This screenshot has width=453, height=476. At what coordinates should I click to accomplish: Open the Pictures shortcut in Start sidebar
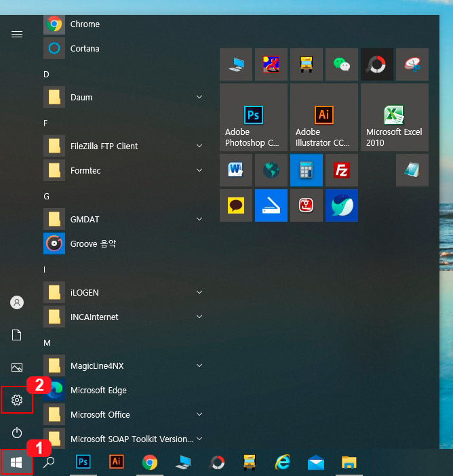(x=17, y=368)
